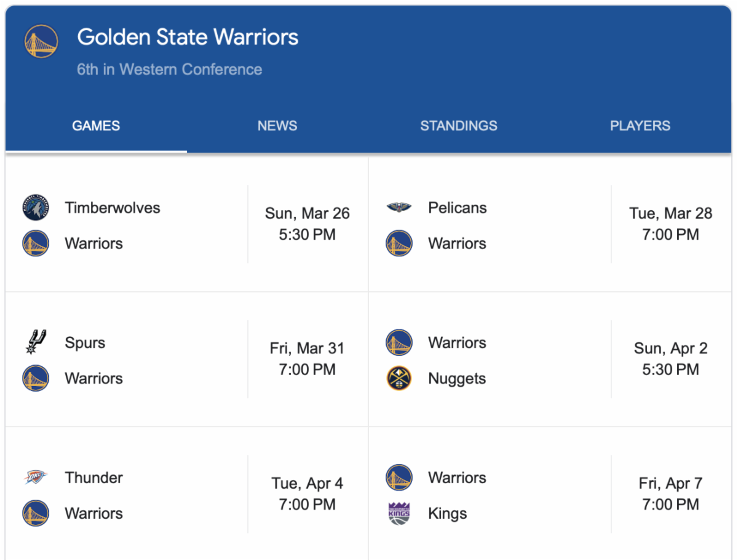The image size is (738, 560).
Task: Click Warriors logo in Timberwolves matchup
Action: coord(36,243)
